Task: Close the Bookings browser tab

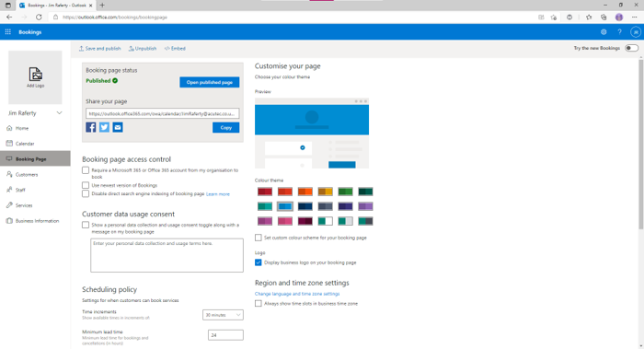Action: tap(91, 6)
